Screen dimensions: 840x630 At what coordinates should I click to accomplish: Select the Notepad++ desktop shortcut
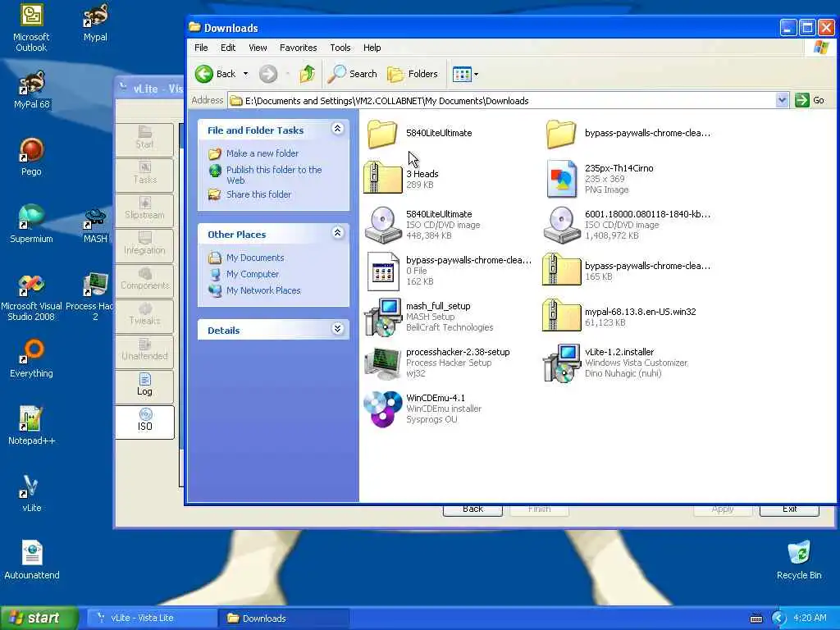pos(31,426)
